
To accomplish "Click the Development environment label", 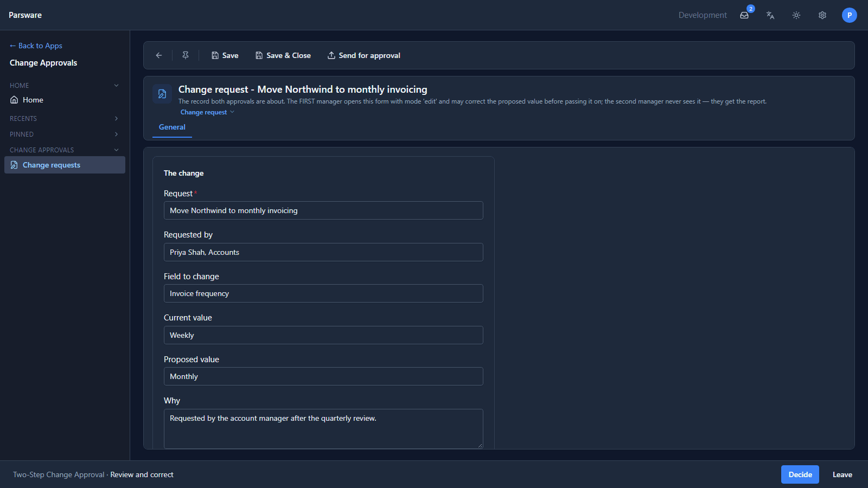I will point(703,15).
